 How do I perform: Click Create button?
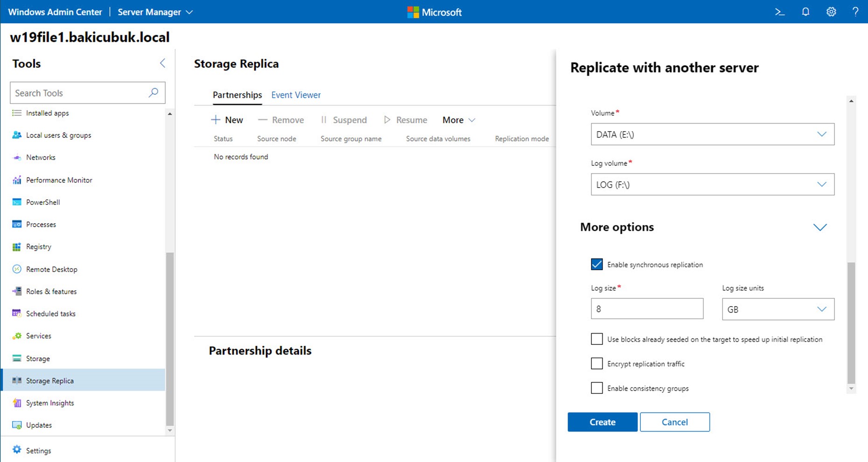point(603,422)
